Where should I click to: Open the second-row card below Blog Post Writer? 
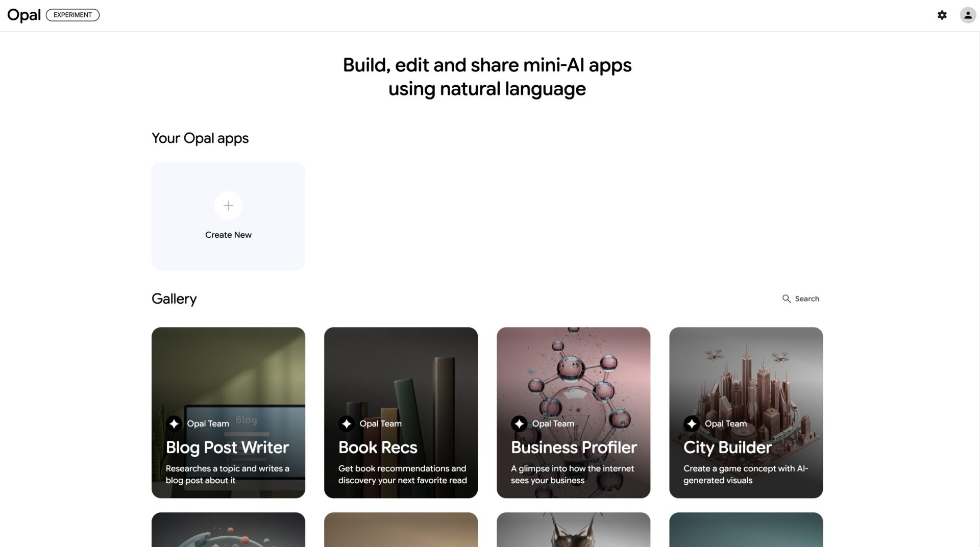click(x=228, y=530)
